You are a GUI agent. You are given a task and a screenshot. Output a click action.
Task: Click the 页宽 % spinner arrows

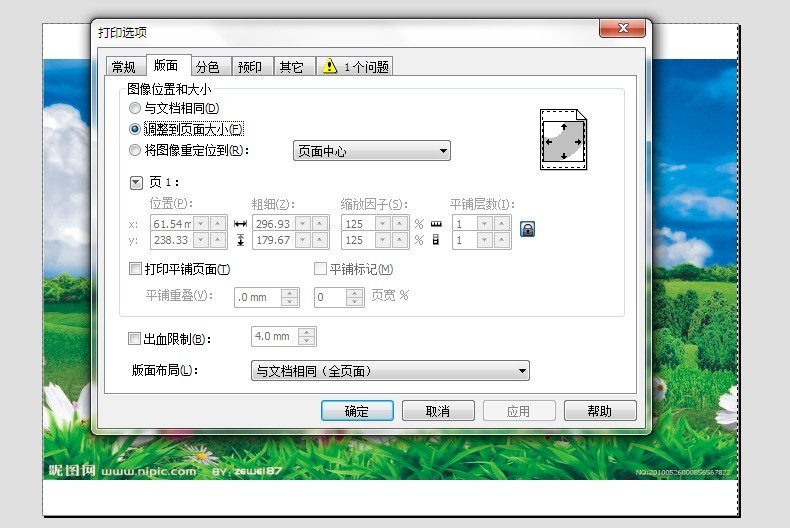355,297
